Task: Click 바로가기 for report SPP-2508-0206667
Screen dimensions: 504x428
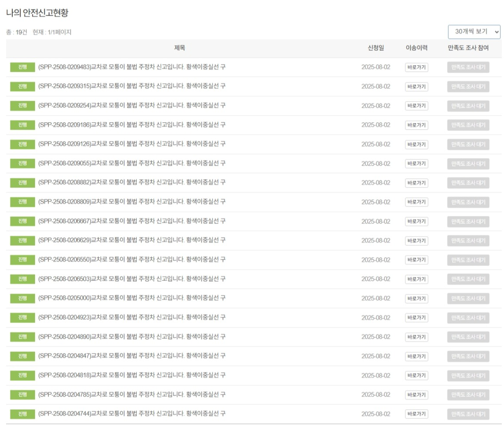Action: pos(416,222)
